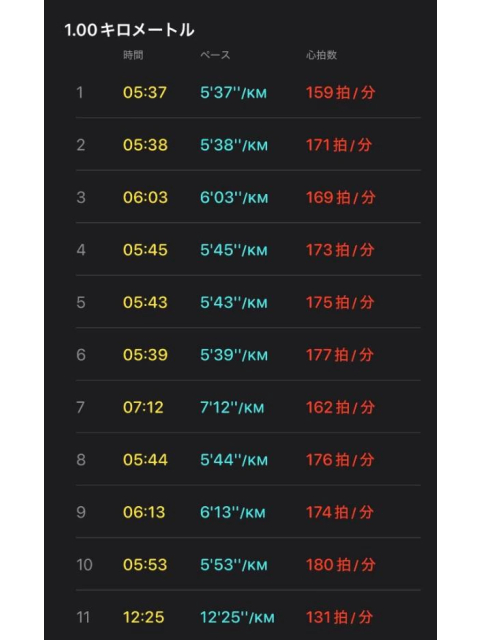Select the final split time 12:25
This screenshot has height=640, width=480.
click(x=143, y=617)
